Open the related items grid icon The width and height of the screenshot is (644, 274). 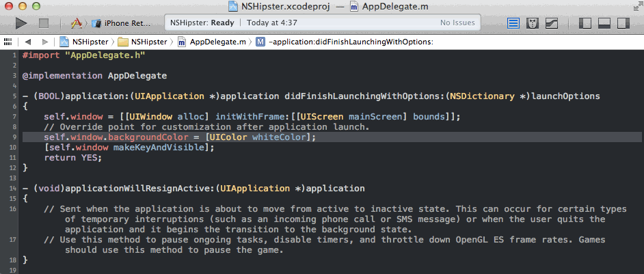(9, 42)
